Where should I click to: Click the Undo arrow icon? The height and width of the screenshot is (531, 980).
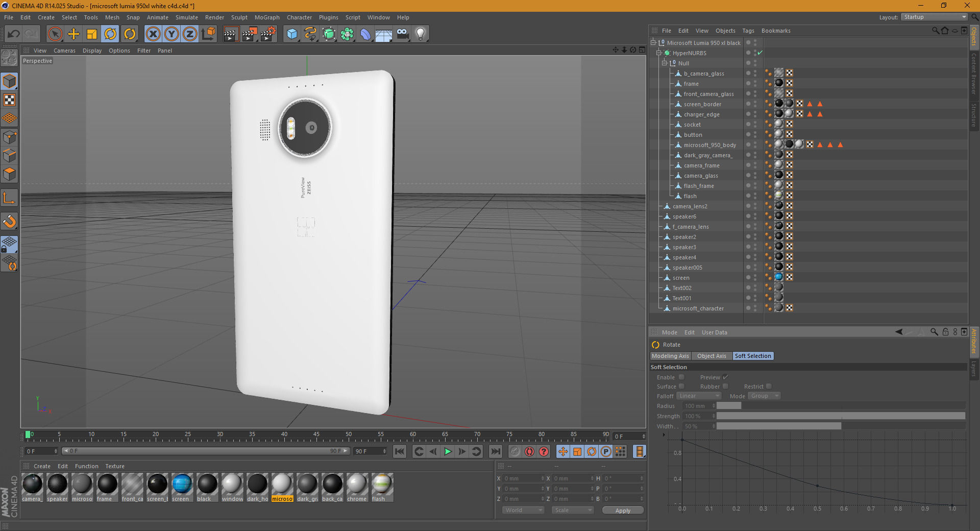[x=14, y=34]
